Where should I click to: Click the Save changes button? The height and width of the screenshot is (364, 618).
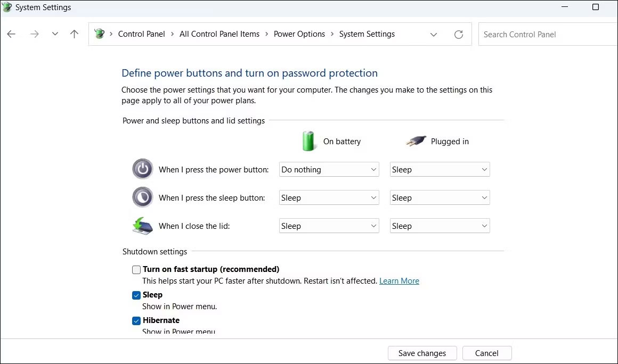pos(422,353)
